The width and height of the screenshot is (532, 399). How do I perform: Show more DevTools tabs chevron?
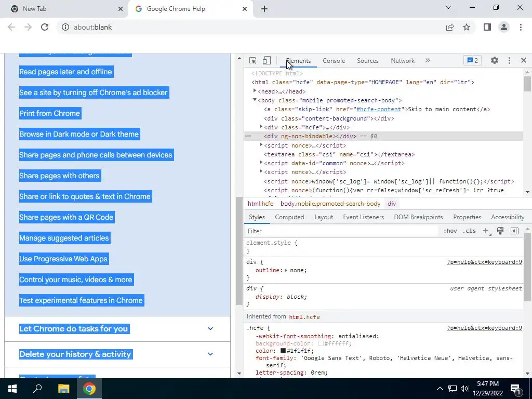coord(428,60)
